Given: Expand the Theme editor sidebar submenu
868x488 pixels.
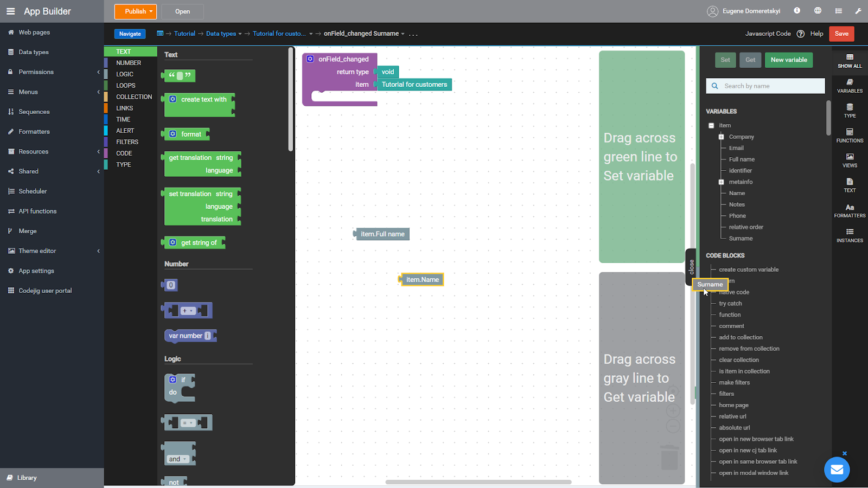Looking at the screenshot, I should coord(99,251).
